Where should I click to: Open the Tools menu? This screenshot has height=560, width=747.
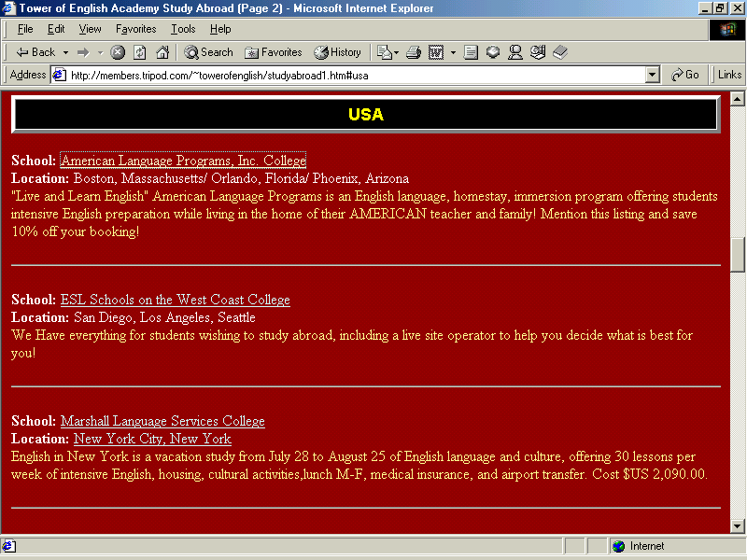[x=183, y=29]
